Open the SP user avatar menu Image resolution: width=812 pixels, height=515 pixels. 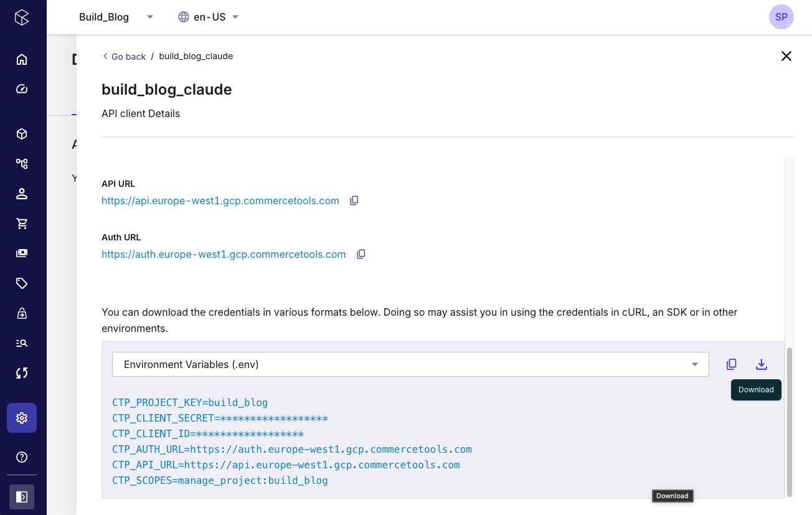(781, 17)
